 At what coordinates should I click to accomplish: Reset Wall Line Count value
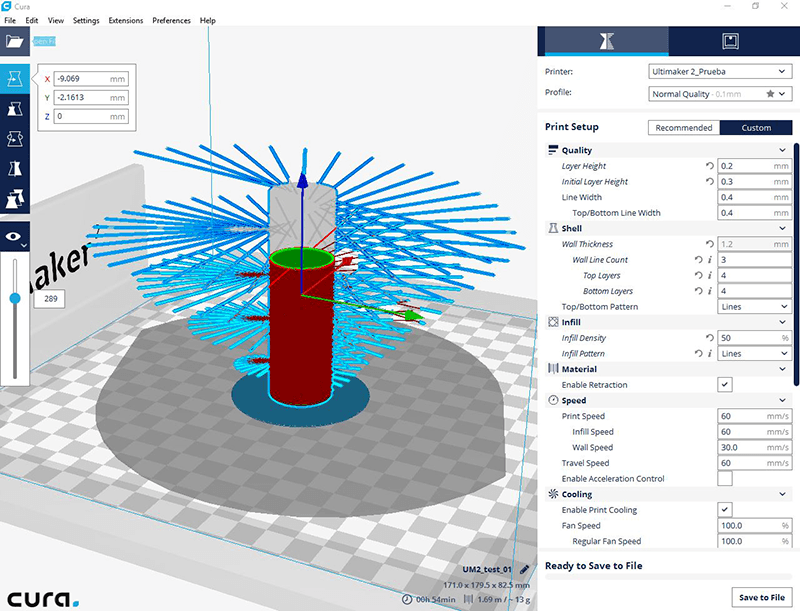[698, 260]
